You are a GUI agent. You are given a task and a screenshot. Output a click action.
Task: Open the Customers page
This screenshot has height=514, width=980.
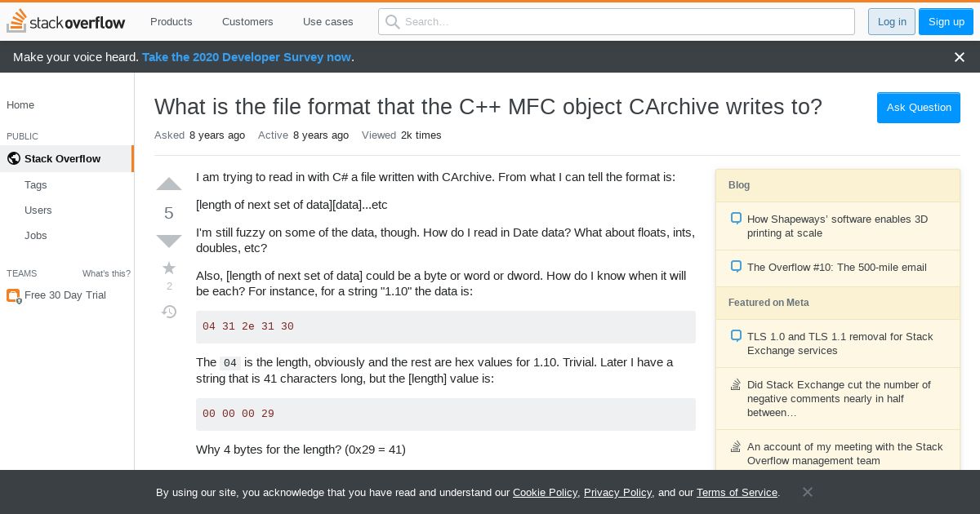click(x=247, y=21)
